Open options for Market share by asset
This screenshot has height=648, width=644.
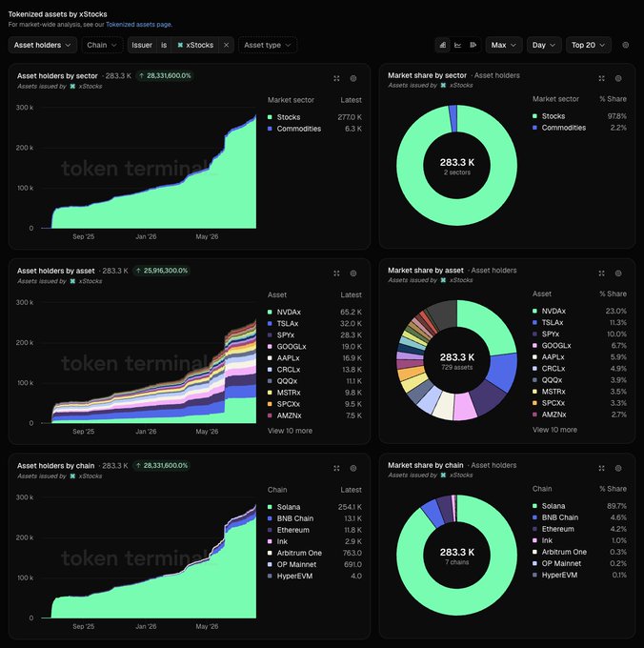coord(618,273)
